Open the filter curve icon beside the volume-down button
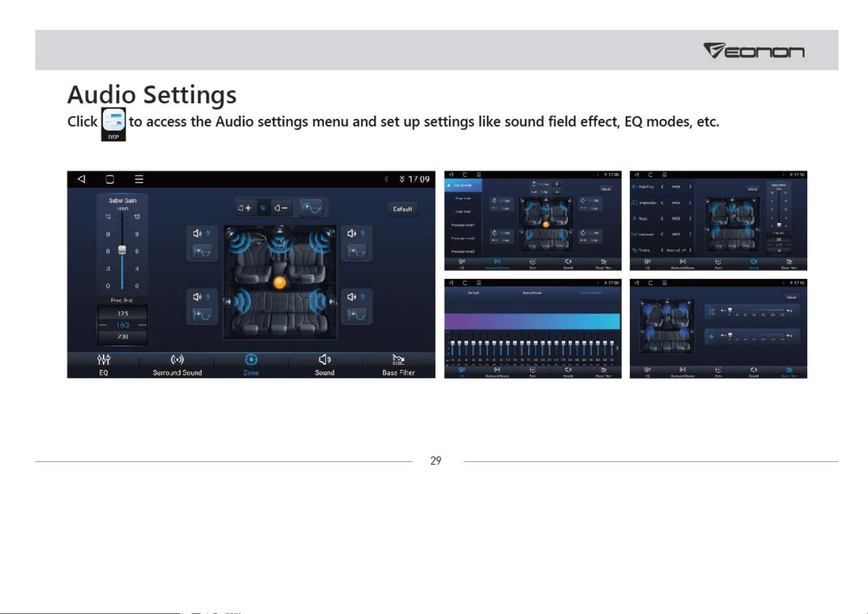The width and height of the screenshot is (868, 614). [x=311, y=208]
